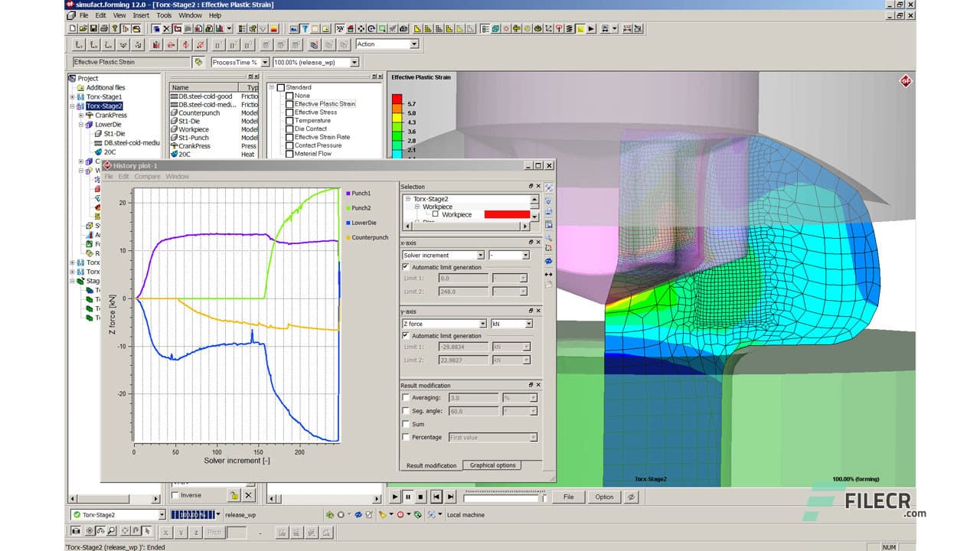Click the result icon next to Effective Plastic Strain field

pyautogui.click(x=199, y=62)
